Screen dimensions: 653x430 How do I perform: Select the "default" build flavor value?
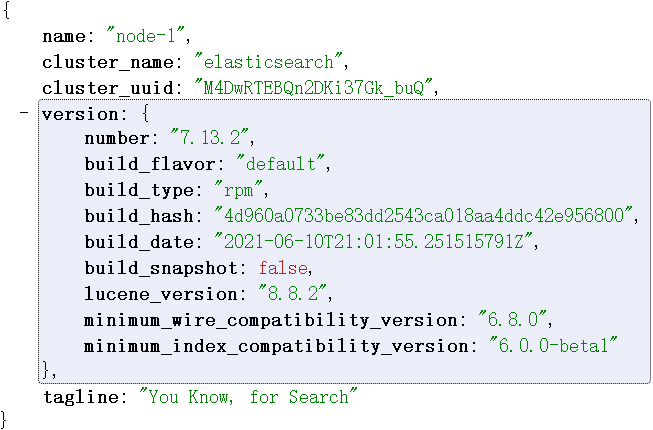(281, 165)
